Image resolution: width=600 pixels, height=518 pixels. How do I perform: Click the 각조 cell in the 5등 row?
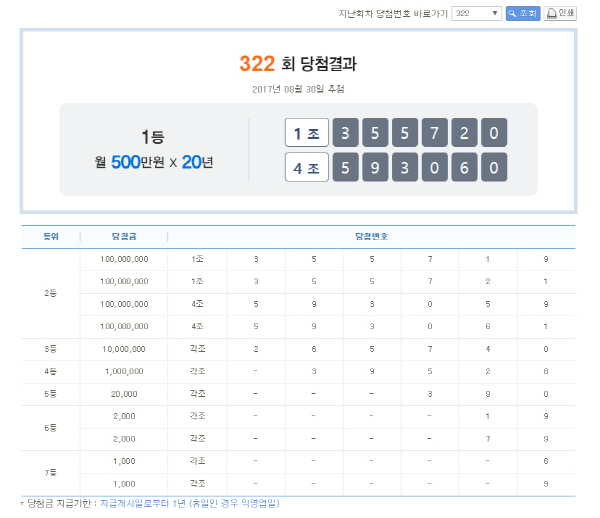coord(197,394)
